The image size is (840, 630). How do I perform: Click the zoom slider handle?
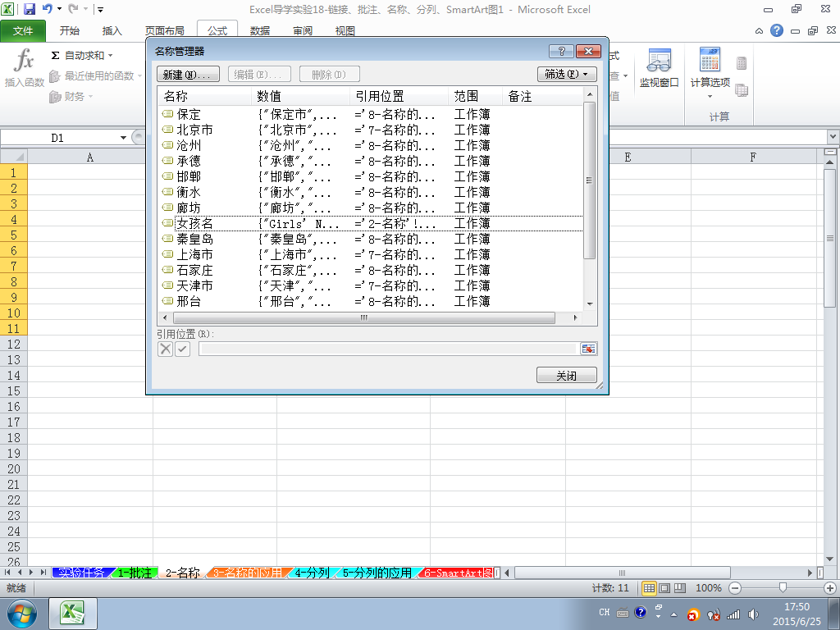(x=783, y=588)
